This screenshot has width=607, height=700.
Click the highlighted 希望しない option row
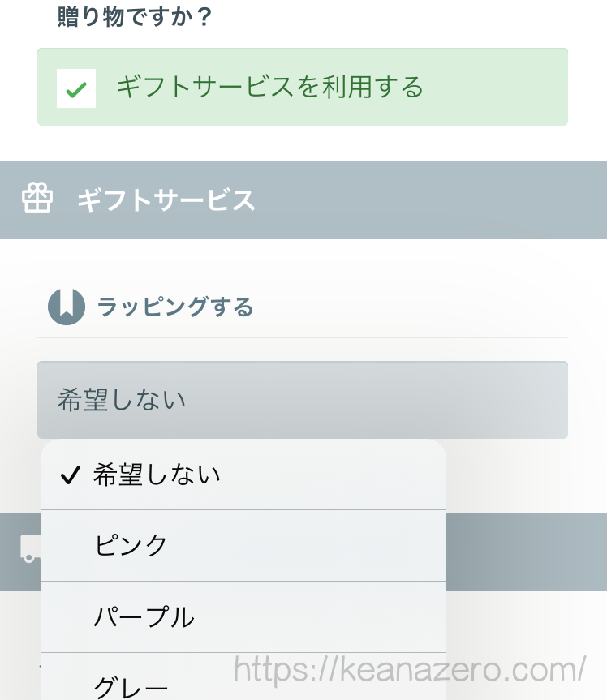click(x=243, y=475)
